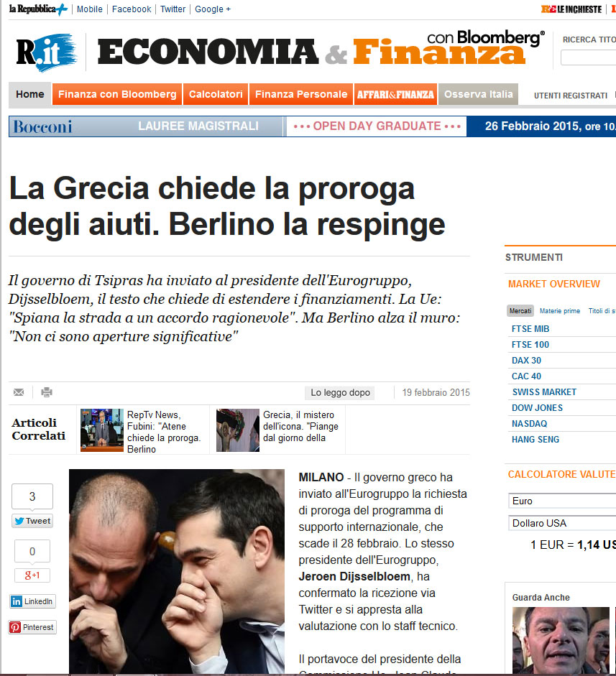
Task: Share article on LinkedIn
Action: [x=32, y=601]
